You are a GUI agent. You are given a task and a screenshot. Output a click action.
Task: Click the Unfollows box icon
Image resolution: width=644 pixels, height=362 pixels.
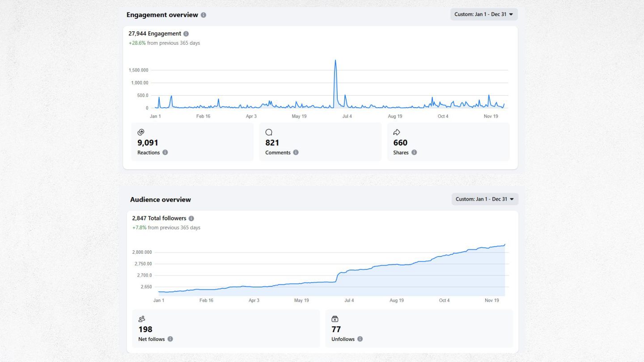(335, 319)
